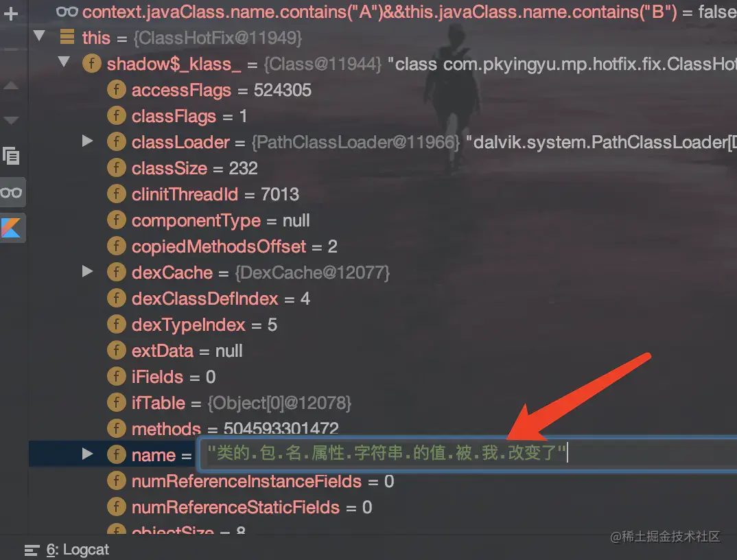
Task: Expand the name field arrow
Action: [x=87, y=454]
